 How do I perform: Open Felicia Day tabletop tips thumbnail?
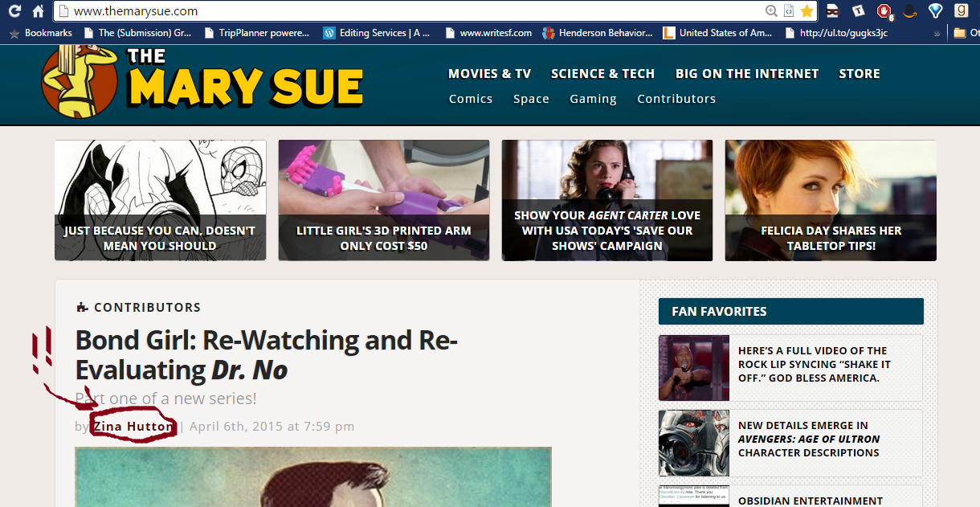tap(831, 200)
